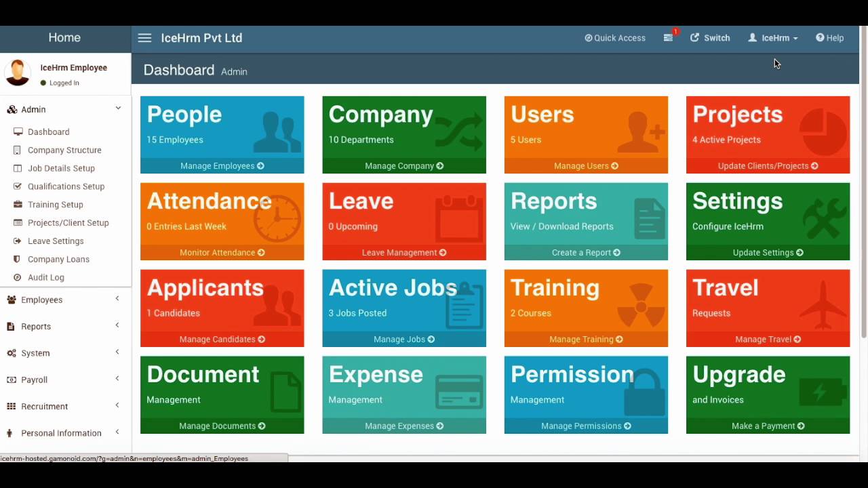868x488 pixels.
Task: Expand the Payroll sidebar section
Action: tap(66, 380)
